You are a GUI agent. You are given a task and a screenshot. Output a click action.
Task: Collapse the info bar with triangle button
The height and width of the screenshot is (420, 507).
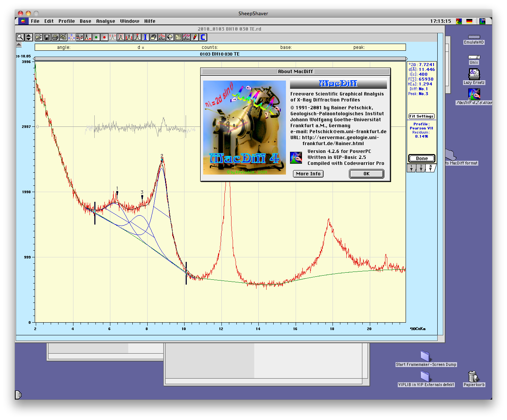coord(19,45)
